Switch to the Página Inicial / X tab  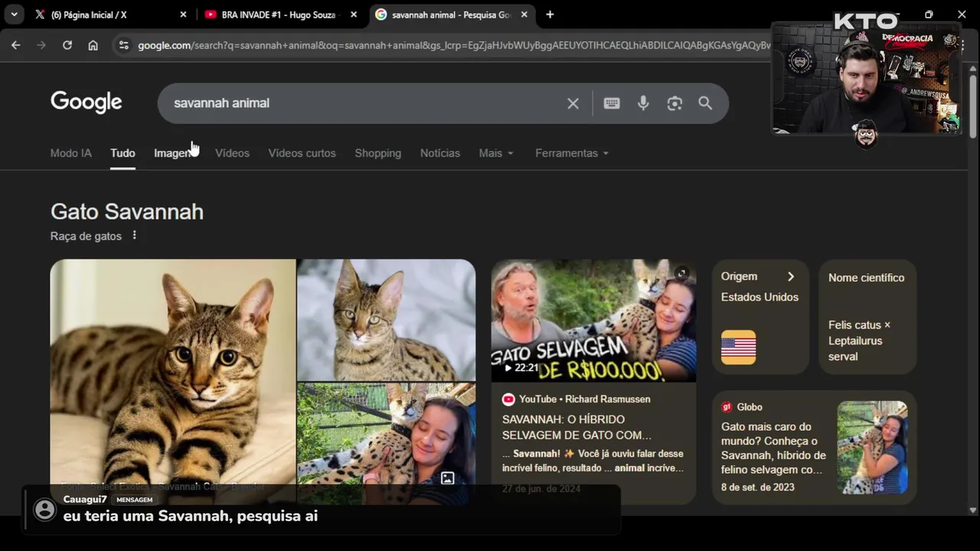click(x=109, y=15)
